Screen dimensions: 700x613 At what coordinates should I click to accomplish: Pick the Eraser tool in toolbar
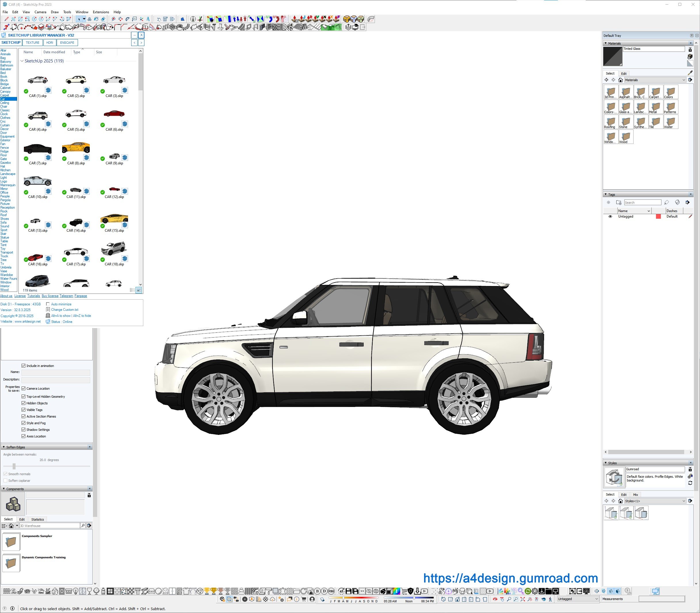[103, 19]
